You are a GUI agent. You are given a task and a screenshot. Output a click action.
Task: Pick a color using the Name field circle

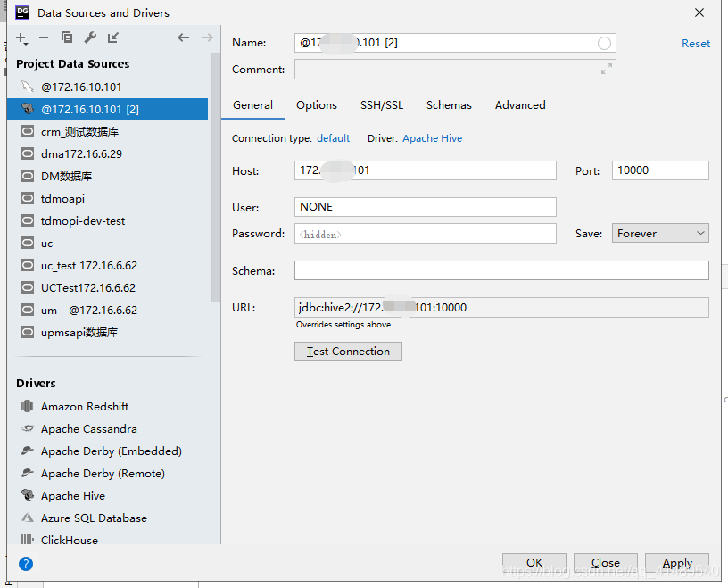[604, 43]
